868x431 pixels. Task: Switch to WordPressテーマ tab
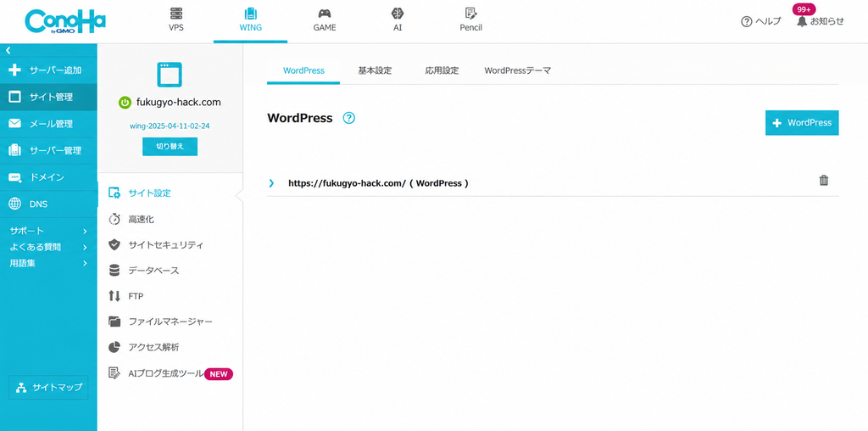518,71
